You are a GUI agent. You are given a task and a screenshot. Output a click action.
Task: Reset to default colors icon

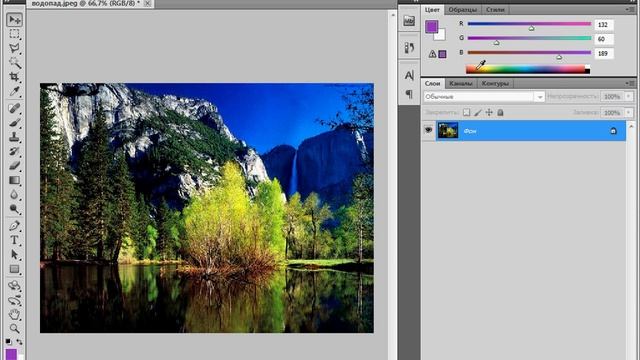click(8, 341)
